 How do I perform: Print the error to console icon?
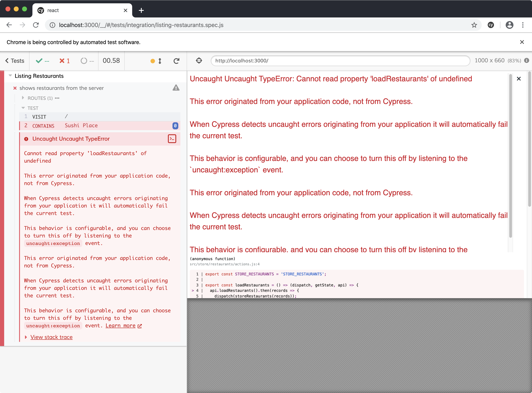click(172, 139)
